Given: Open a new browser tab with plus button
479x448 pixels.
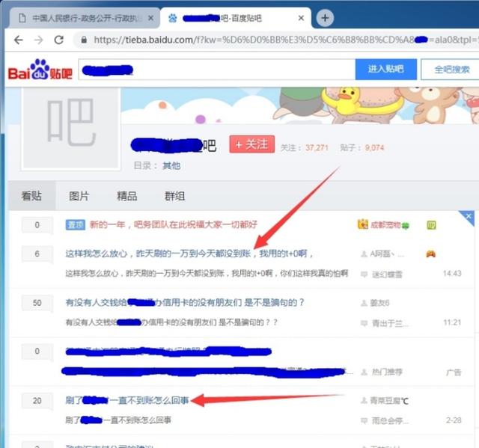Looking at the screenshot, I should 325,17.
